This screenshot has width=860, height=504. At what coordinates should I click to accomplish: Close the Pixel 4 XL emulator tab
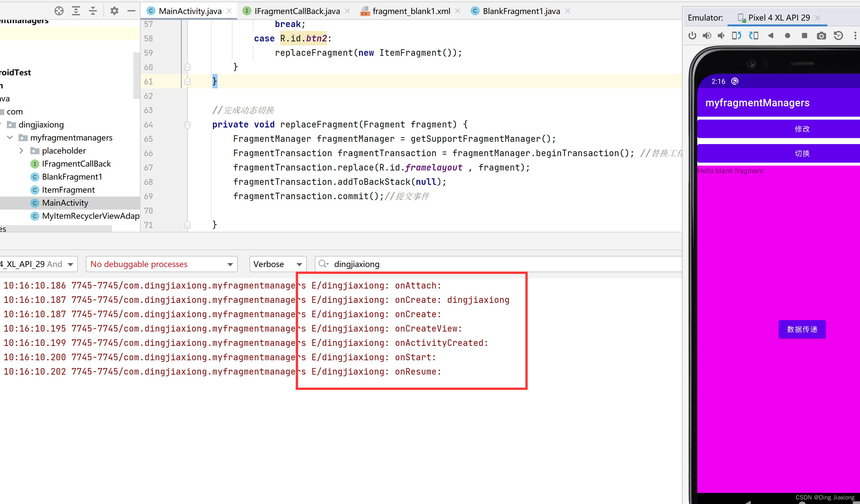817,18
